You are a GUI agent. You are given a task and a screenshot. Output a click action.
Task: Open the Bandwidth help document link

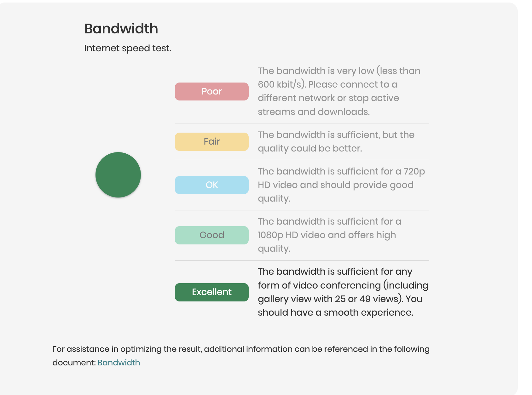119,363
